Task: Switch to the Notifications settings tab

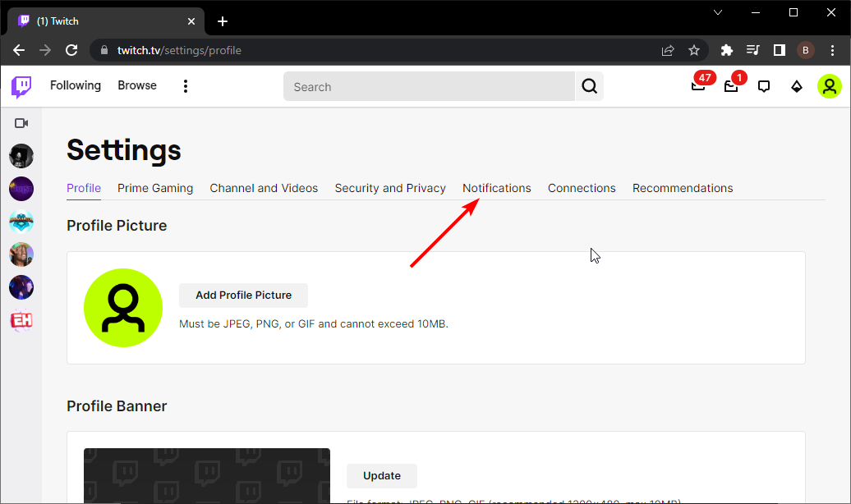Action: pyautogui.click(x=496, y=188)
